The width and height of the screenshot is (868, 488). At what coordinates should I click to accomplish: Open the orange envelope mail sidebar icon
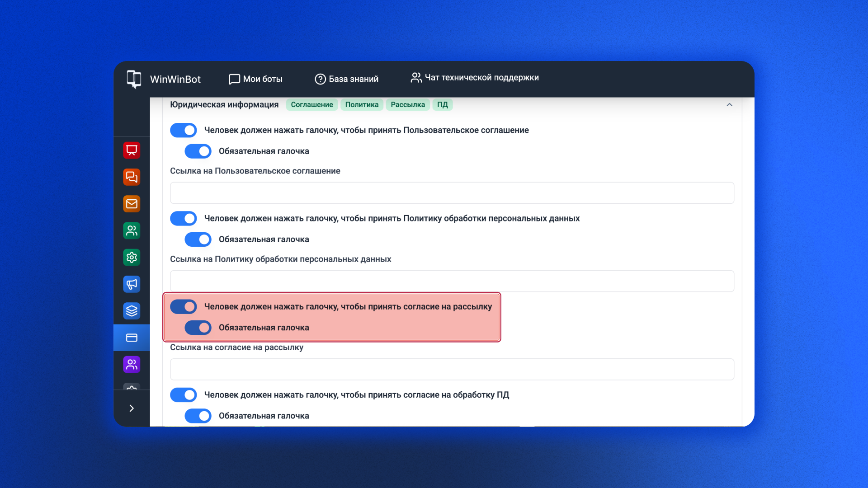132,204
